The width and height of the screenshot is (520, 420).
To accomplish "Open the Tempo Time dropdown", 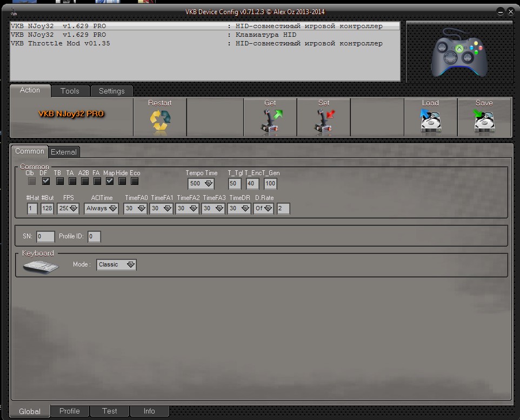I will click(x=201, y=183).
